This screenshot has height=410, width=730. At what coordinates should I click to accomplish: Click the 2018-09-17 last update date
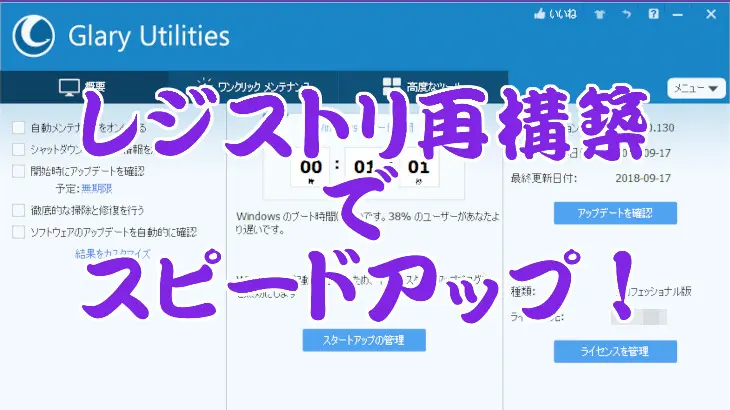click(643, 178)
